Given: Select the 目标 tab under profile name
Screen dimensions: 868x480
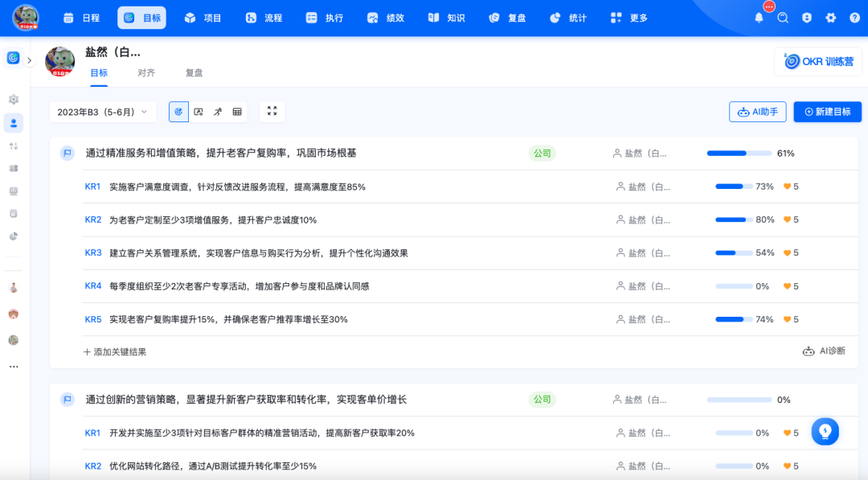Looking at the screenshot, I should [x=99, y=73].
